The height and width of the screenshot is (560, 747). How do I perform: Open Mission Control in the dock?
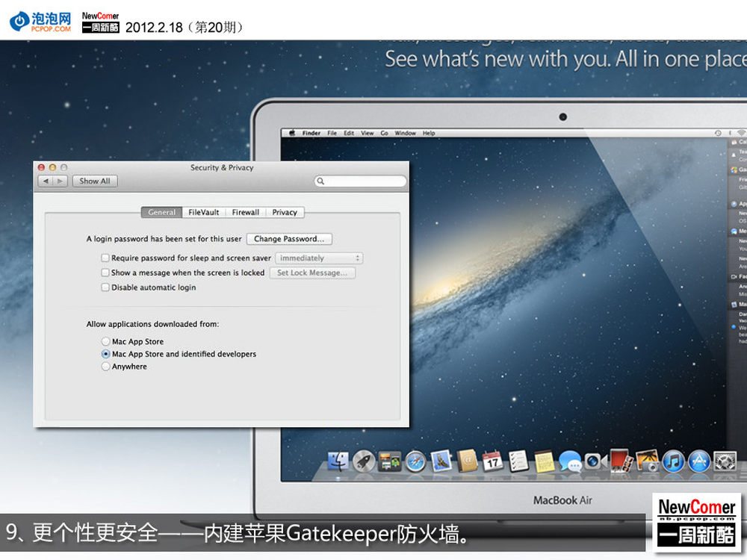click(389, 461)
